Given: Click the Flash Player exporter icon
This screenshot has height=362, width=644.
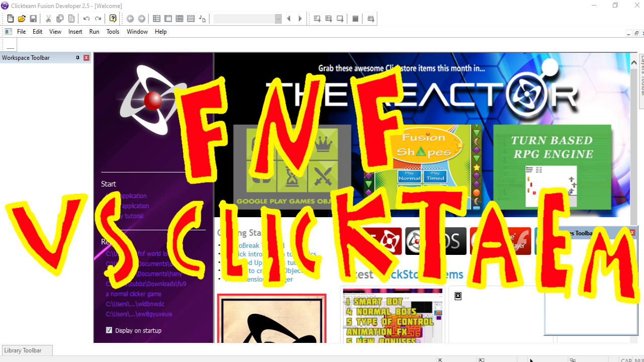Looking at the screenshot, I should tap(500, 241).
